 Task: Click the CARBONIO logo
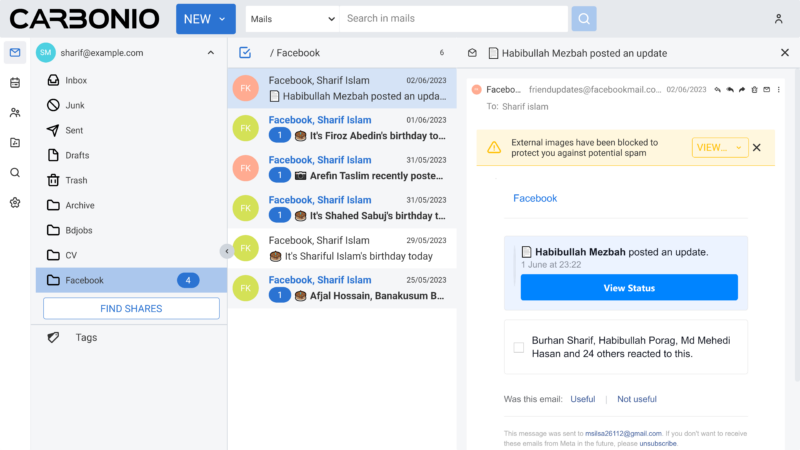tap(84, 19)
